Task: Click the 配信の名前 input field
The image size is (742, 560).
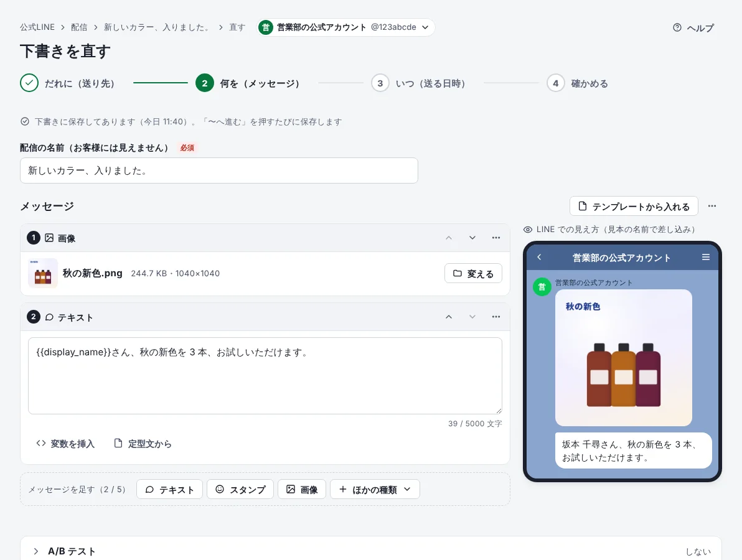Action: pos(218,170)
